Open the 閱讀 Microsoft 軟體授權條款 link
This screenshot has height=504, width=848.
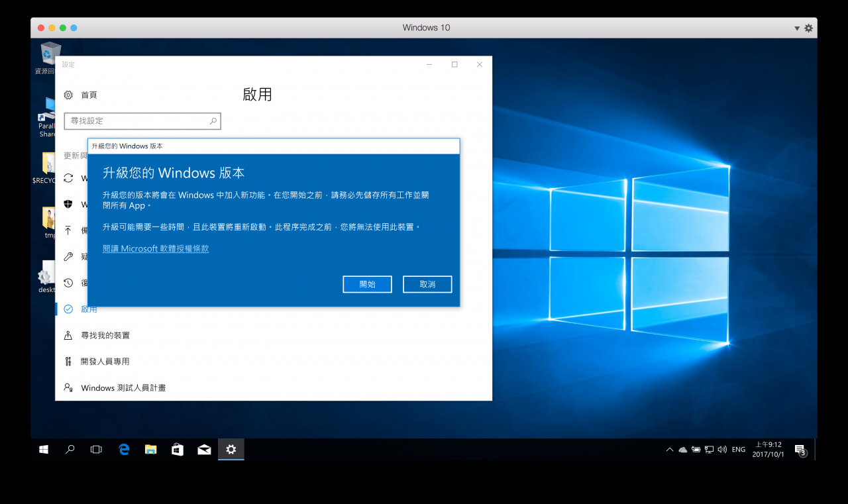[x=156, y=249]
